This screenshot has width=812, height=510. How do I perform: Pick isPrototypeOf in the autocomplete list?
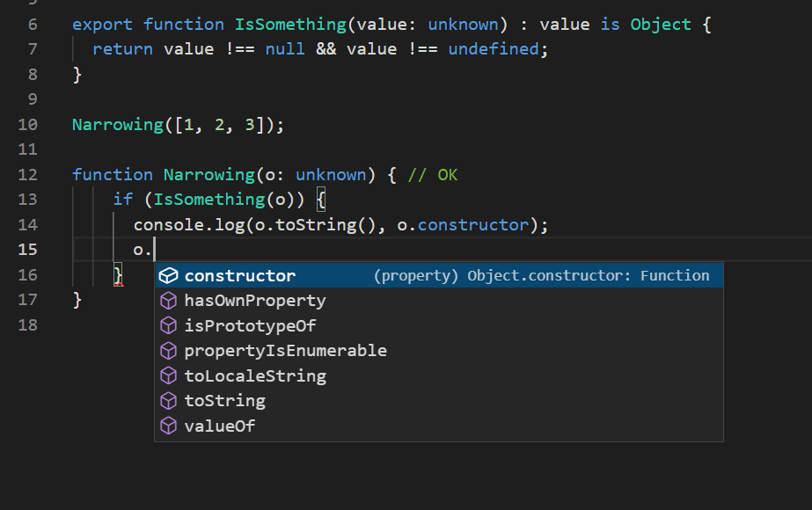click(x=439, y=325)
